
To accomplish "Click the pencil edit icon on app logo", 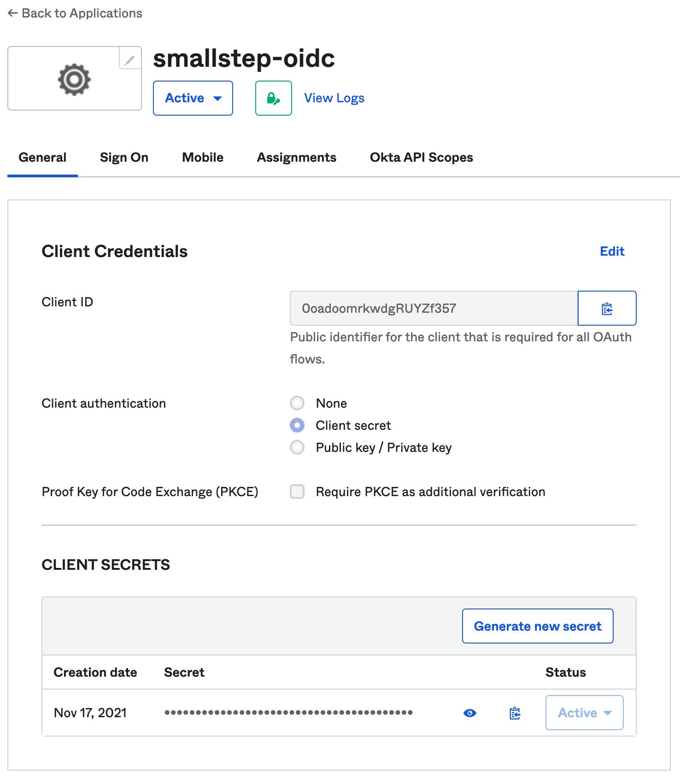I will click(x=130, y=59).
